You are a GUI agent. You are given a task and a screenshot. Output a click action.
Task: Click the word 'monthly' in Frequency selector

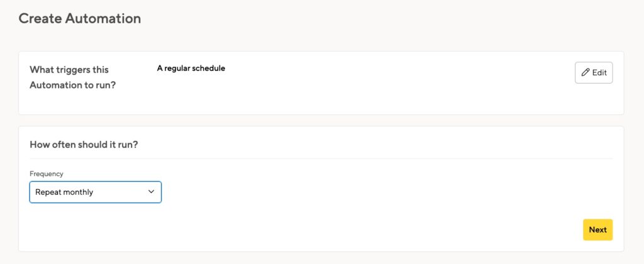[x=77, y=192]
